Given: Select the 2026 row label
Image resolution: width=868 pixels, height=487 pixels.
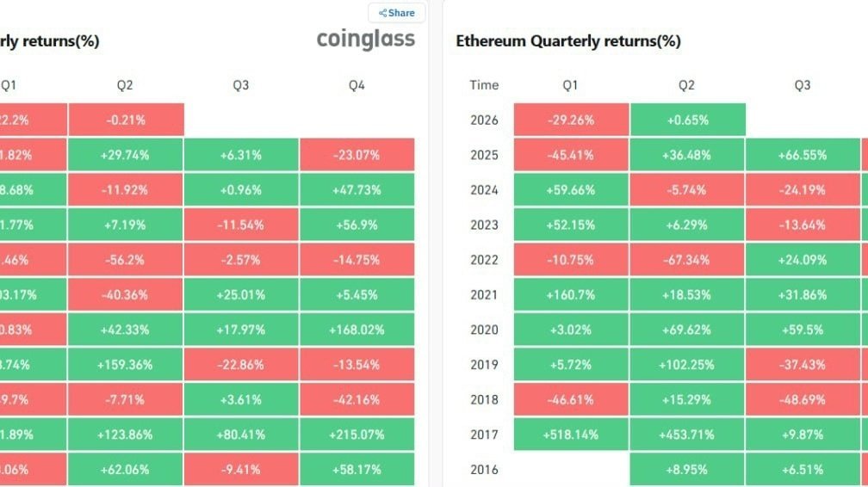Looking at the screenshot, I should click(x=484, y=120).
